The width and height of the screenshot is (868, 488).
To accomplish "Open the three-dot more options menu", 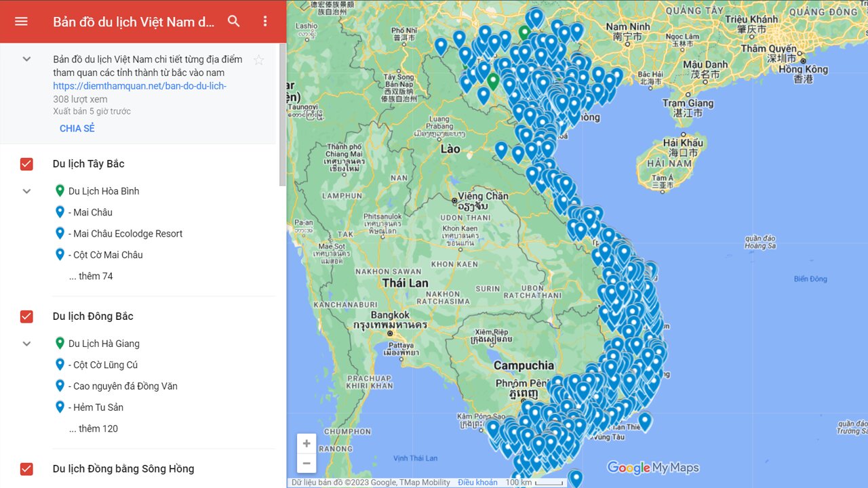I will [265, 21].
